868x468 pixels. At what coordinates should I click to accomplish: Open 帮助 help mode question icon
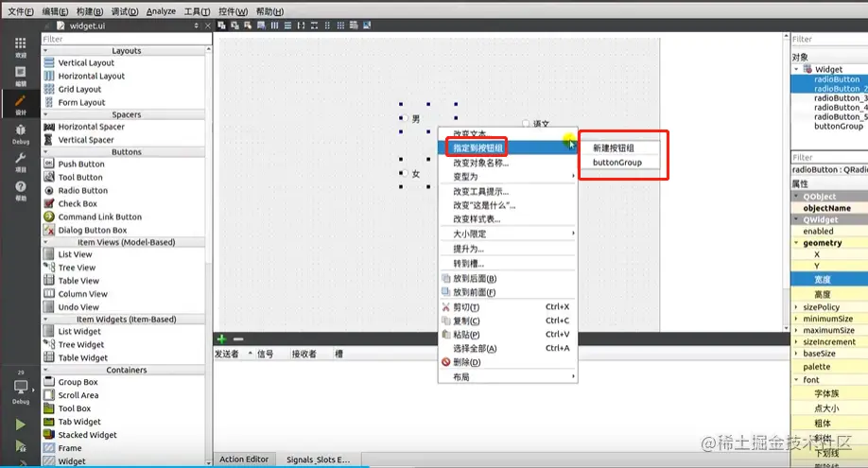[21, 191]
